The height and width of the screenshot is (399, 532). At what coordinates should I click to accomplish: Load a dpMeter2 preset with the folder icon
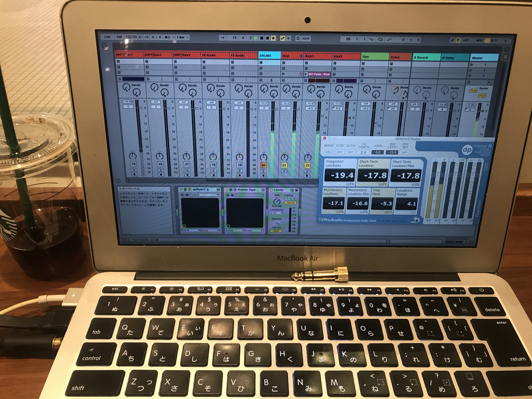pos(183,195)
